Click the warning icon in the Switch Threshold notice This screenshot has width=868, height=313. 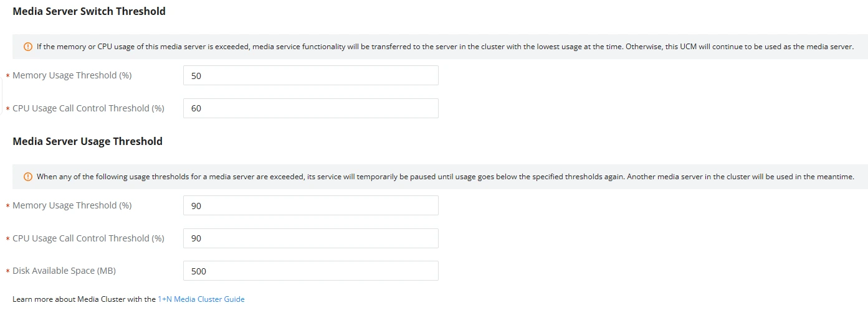[x=28, y=47]
